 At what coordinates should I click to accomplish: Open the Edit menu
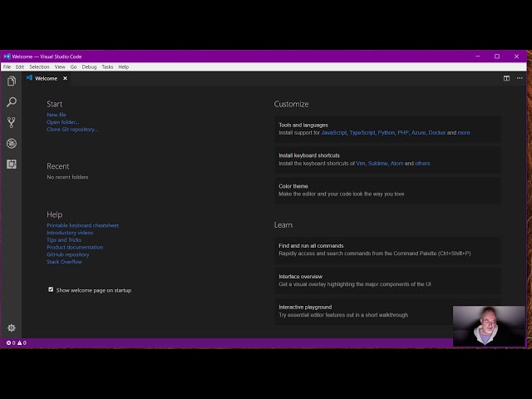click(x=20, y=66)
